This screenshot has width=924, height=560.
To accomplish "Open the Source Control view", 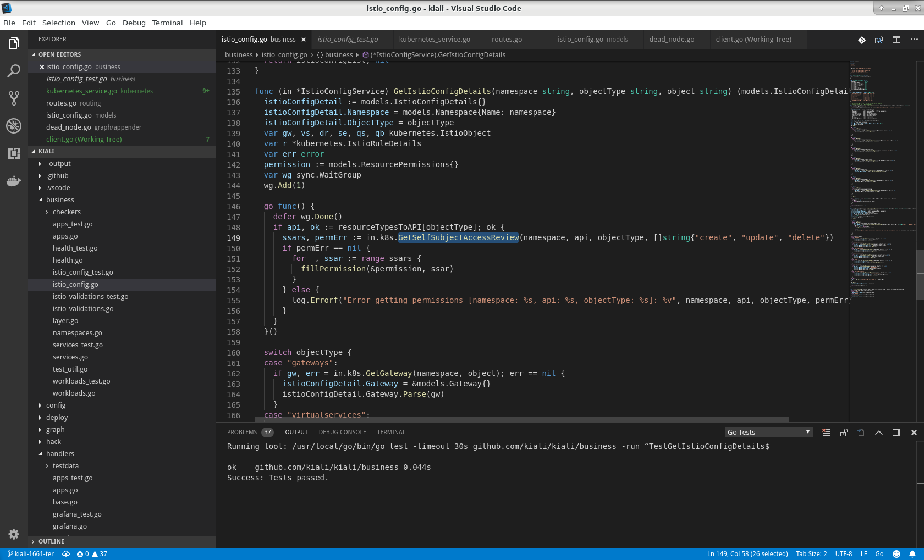I will (13, 98).
